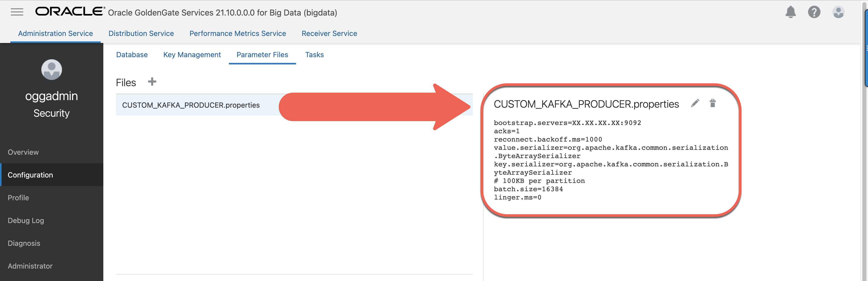This screenshot has height=281, width=868.
Task: Edit CUSTOM_KAFKA_PRODUCER.properties with pencil icon
Action: click(x=695, y=103)
